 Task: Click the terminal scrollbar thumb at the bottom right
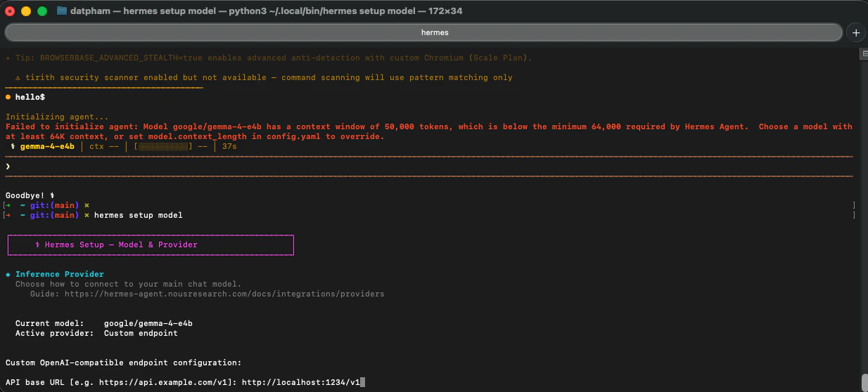pyautogui.click(x=864, y=381)
